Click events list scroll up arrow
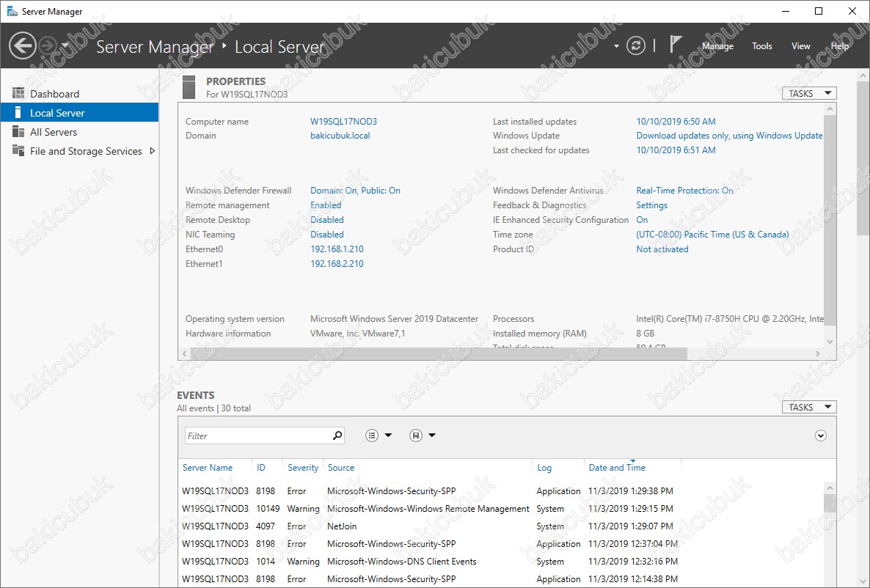 pos(830,488)
